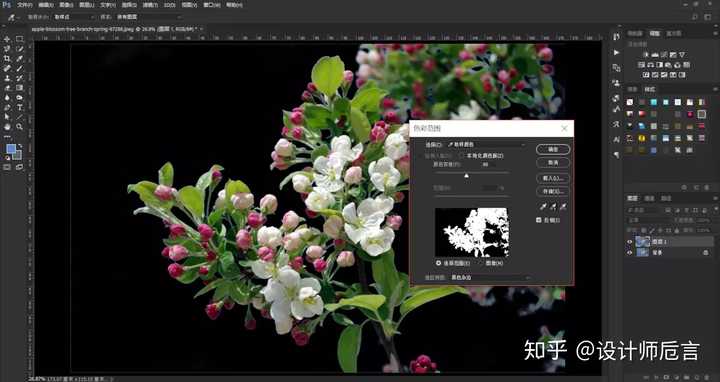This screenshot has height=382, width=720.
Task: Open the Sample layers dropdown in options bar
Action: [x=148, y=17]
